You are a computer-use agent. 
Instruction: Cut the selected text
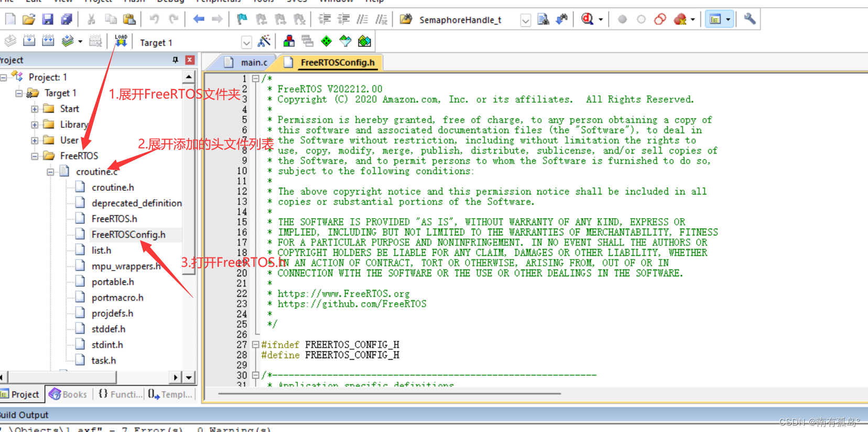coord(91,19)
